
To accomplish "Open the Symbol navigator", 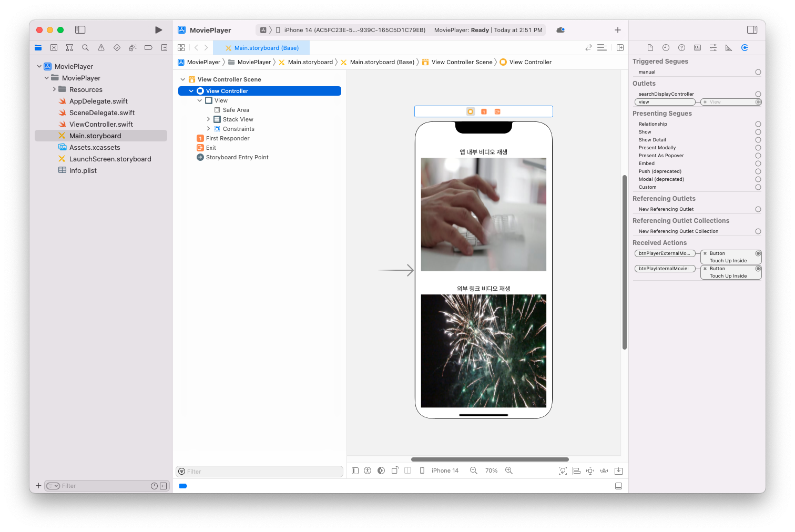I will [x=69, y=48].
